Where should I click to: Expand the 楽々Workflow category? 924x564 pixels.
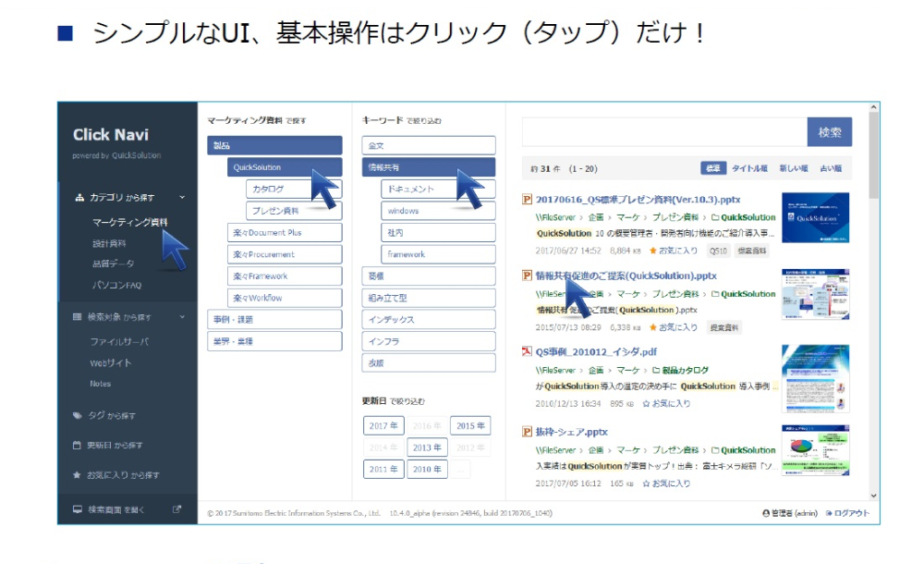285,298
